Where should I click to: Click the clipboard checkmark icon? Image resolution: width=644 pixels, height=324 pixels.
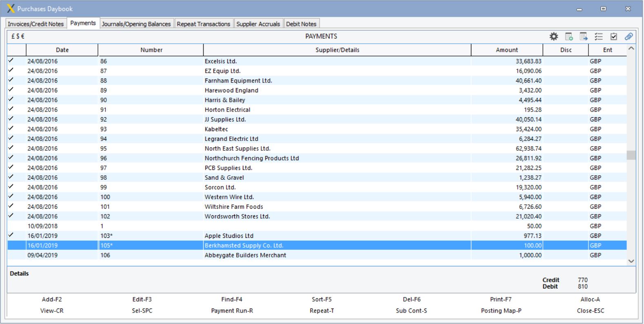(613, 36)
